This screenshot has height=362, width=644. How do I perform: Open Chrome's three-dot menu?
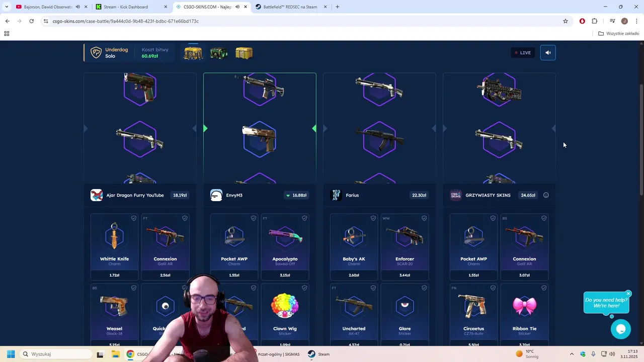(x=637, y=21)
